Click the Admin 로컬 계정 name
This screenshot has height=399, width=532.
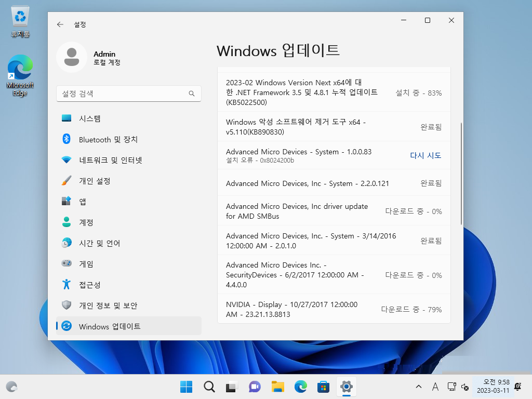tap(107, 58)
